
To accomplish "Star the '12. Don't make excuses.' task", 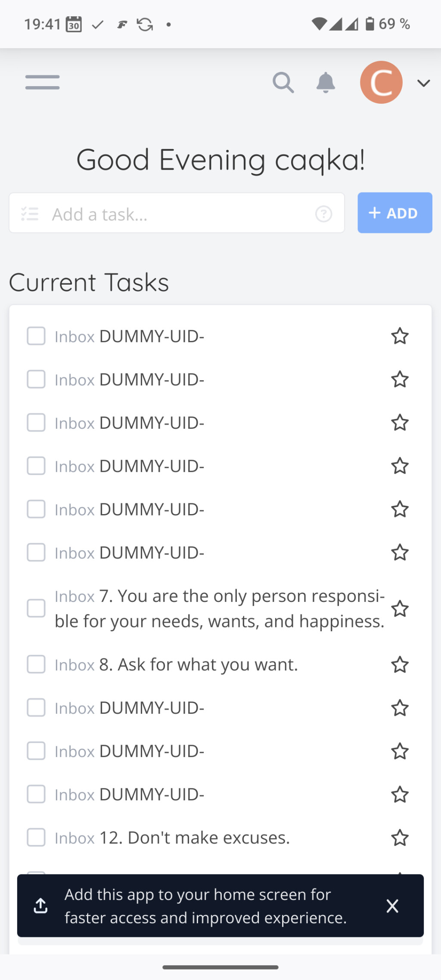I will (x=400, y=837).
